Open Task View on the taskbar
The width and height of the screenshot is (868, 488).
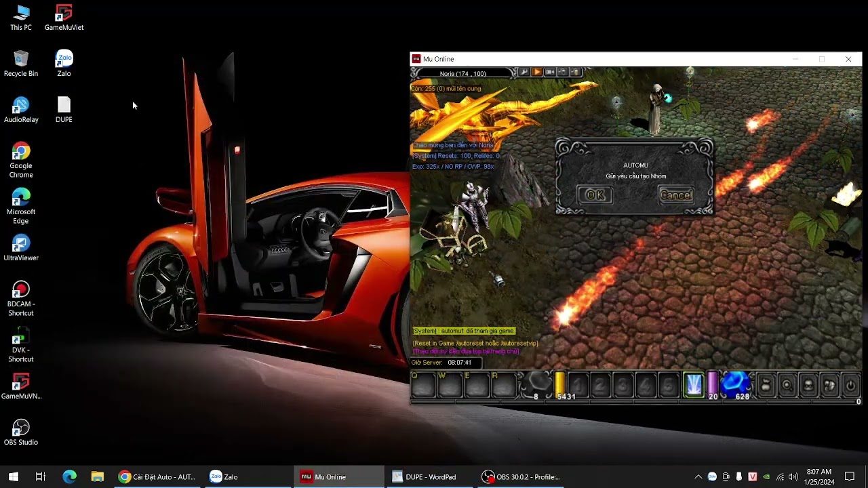[x=41, y=476]
